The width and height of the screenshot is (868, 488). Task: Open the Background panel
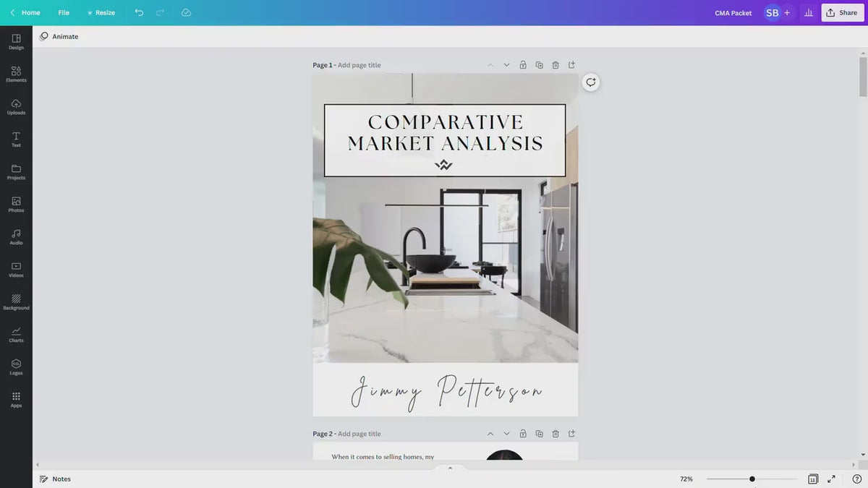click(x=16, y=301)
